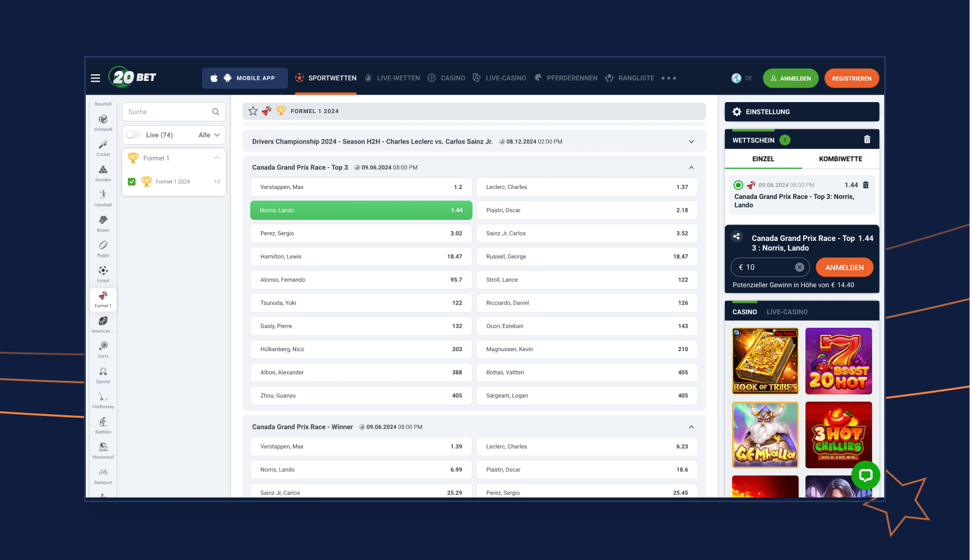Open Boxen sport category

tap(103, 223)
